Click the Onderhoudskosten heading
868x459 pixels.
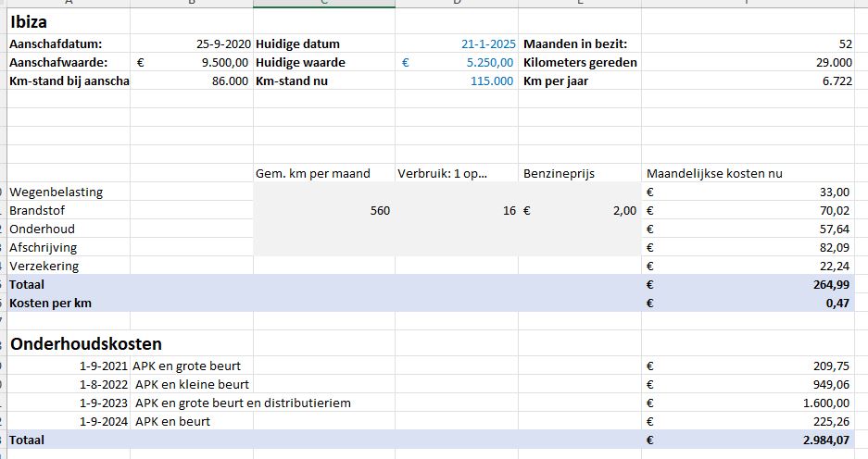(86, 343)
